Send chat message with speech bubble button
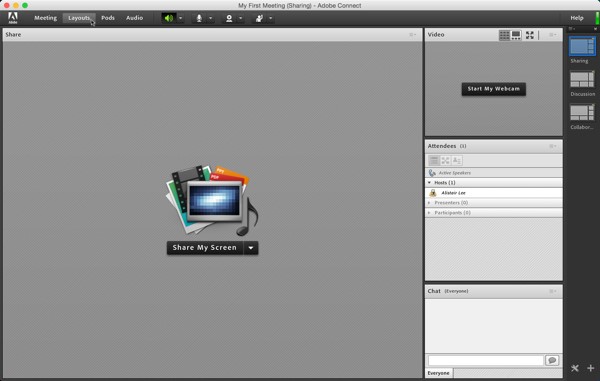The width and height of the screenshot is (600, 381). tap(552, 360)
